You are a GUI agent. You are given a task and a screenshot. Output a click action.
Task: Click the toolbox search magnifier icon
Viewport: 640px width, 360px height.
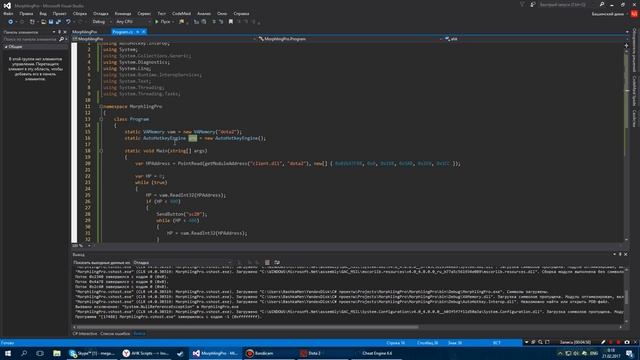(61, 39)
